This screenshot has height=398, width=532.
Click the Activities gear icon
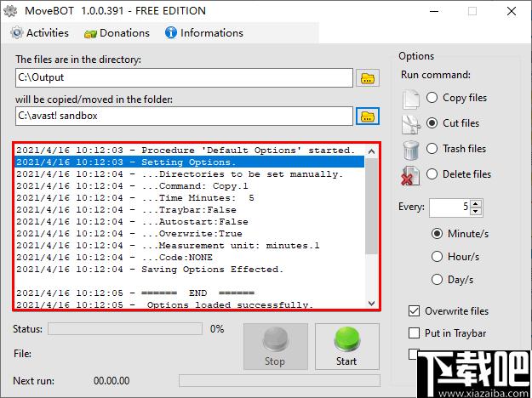17,33
